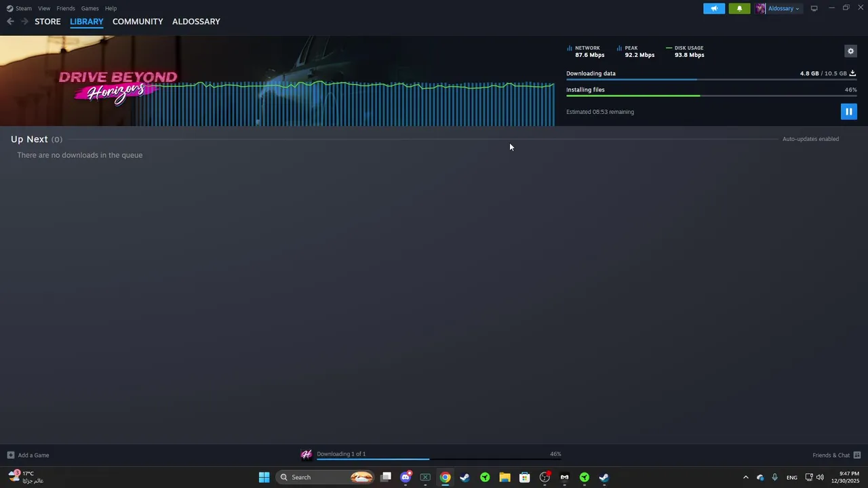This screenshot has width=868, height=488.
Task: Switch to the COMMUNITY tab
Action: coord(138,22)
